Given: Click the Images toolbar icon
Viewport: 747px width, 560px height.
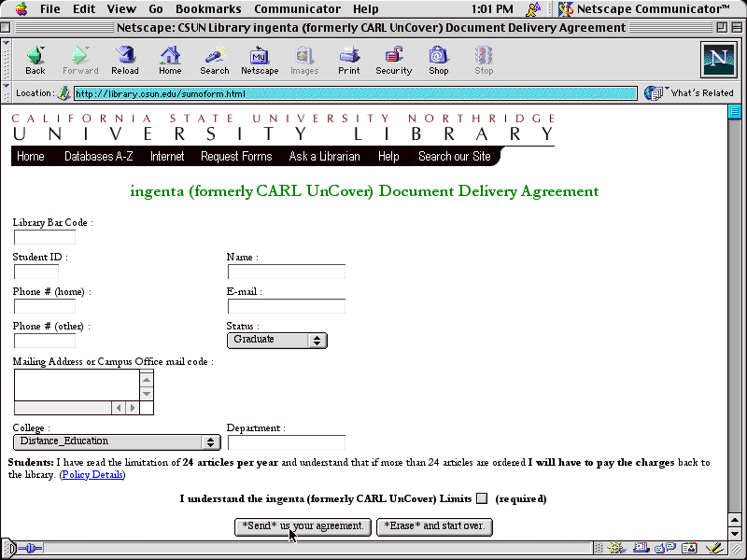Looking at the screenshot, I should pyautogui.click(x=304, y=56).
